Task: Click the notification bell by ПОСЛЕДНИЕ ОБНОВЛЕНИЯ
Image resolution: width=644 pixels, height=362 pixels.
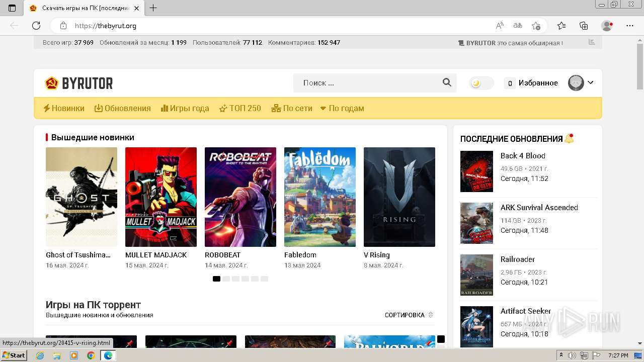Action: 569,138
